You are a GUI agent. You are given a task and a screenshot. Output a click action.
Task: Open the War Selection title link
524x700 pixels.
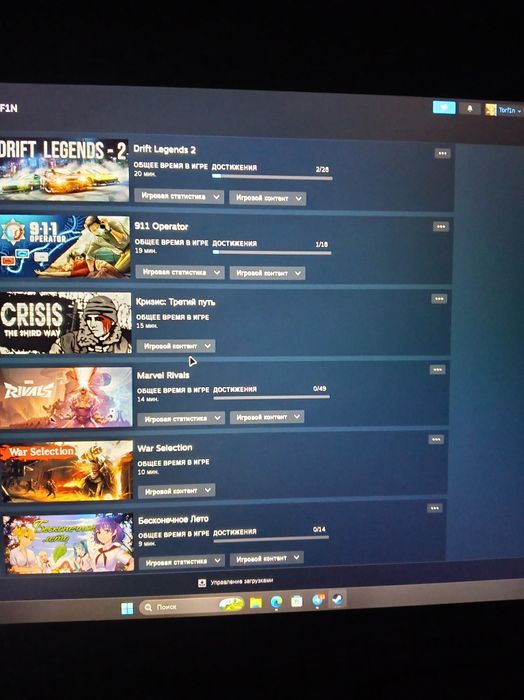point(165,448)
